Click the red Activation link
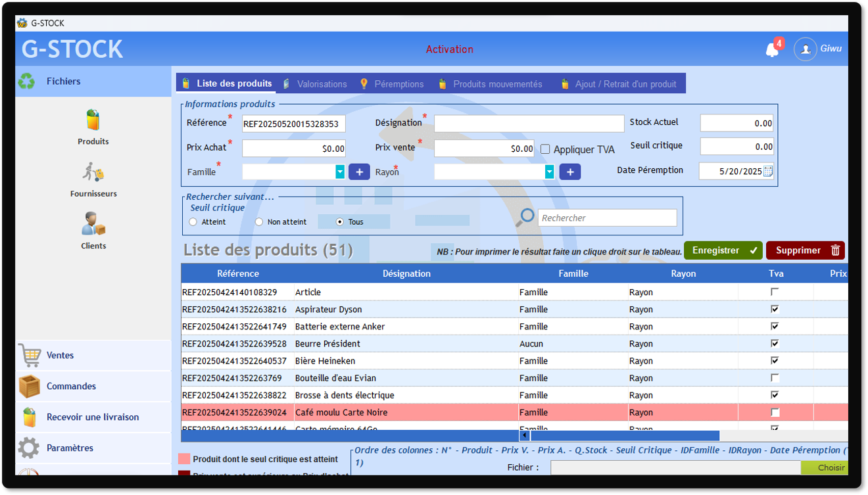Viewport: 868px width, 495px height. 450,49
